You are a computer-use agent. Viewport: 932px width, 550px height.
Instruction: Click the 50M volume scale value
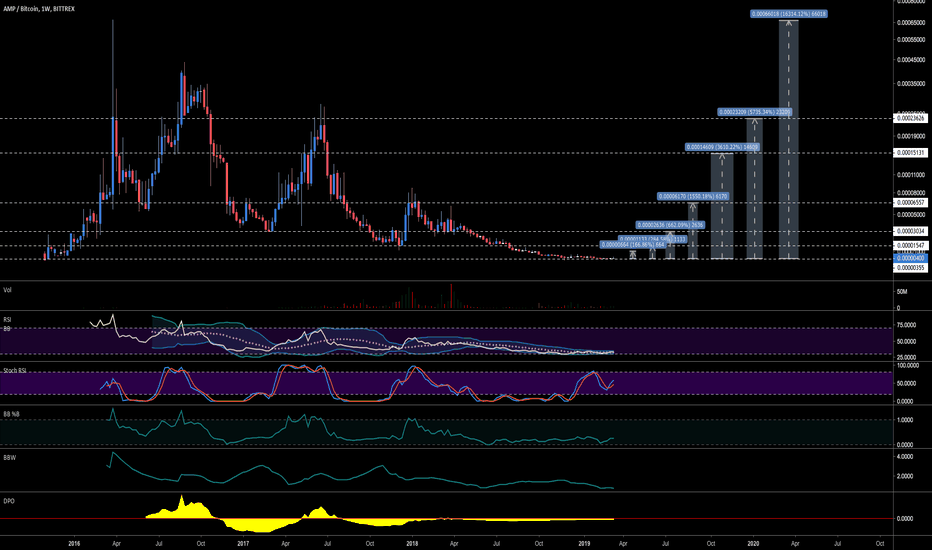pos(902,292)
